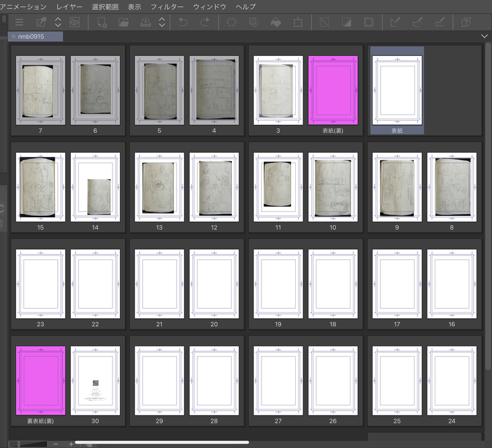
Task: Open the 選択範囲 menu
Action: point(105,7)
